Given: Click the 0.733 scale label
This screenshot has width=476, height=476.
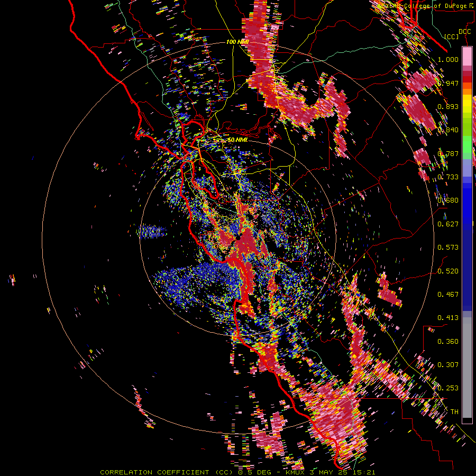Looking at the screenshot, I should pos(448,177).
